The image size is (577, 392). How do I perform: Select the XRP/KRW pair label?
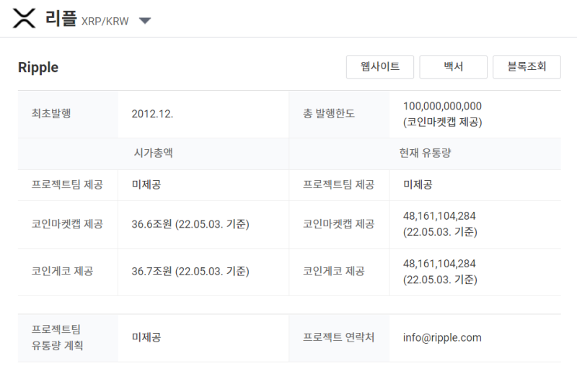(105, 22)
